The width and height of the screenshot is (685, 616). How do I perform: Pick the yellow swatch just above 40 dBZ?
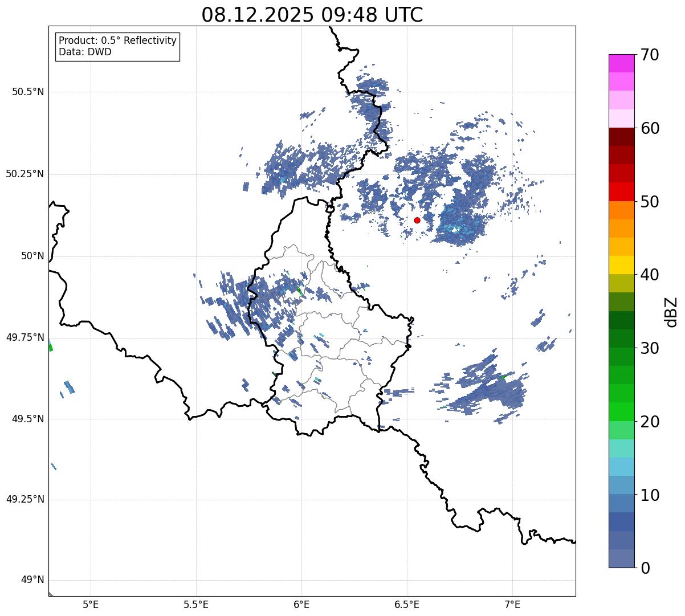point(621,265)
